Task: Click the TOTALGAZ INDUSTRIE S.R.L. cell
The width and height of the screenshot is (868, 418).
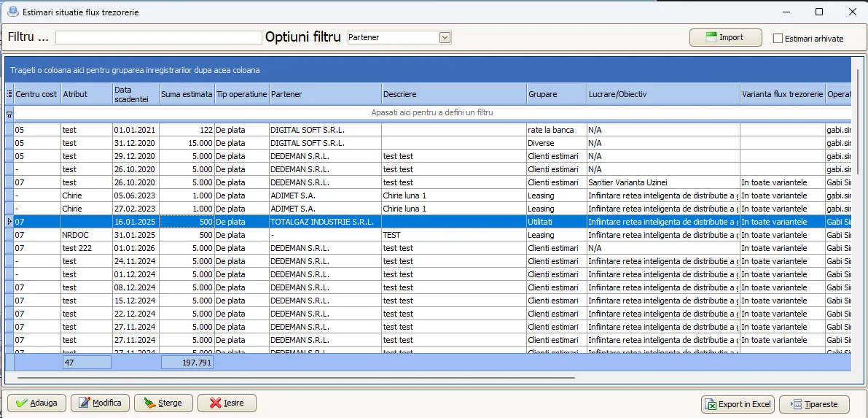Action: pyautogui.click(x=325, y=222)
